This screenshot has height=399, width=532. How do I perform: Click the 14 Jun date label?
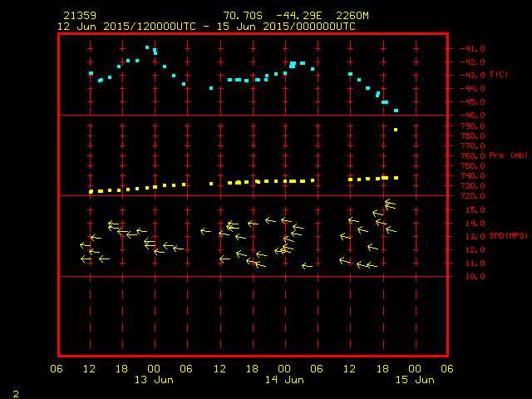click(x=284, y=380)
